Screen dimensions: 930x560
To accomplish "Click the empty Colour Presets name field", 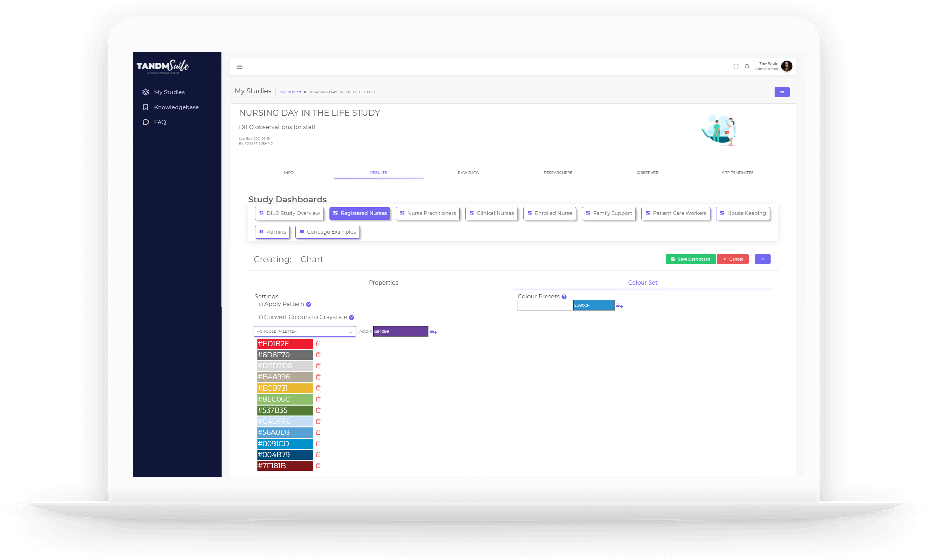I will click(x=544, y=305).
